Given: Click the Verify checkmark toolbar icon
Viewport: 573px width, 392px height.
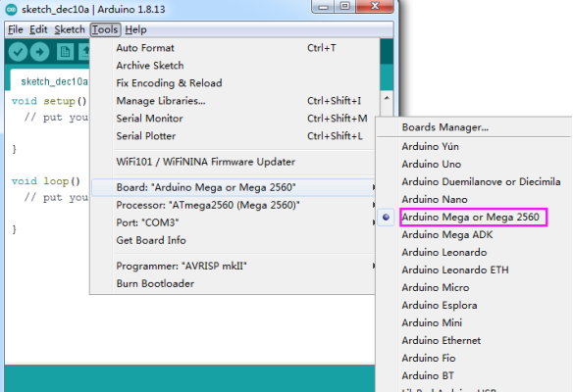Looking at the screenshot, I should (18, 52).
